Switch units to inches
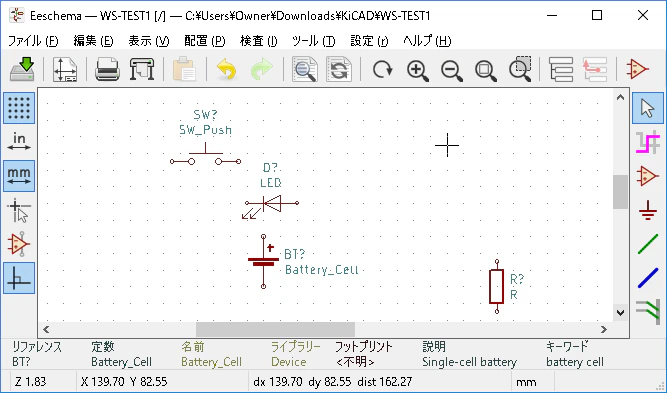 19,142
